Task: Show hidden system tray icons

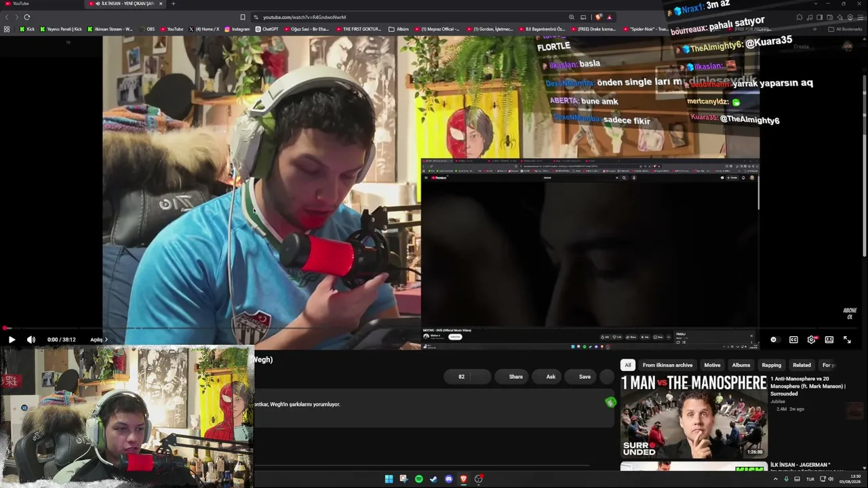Action: pyautogui.click(x=776, y=479)
